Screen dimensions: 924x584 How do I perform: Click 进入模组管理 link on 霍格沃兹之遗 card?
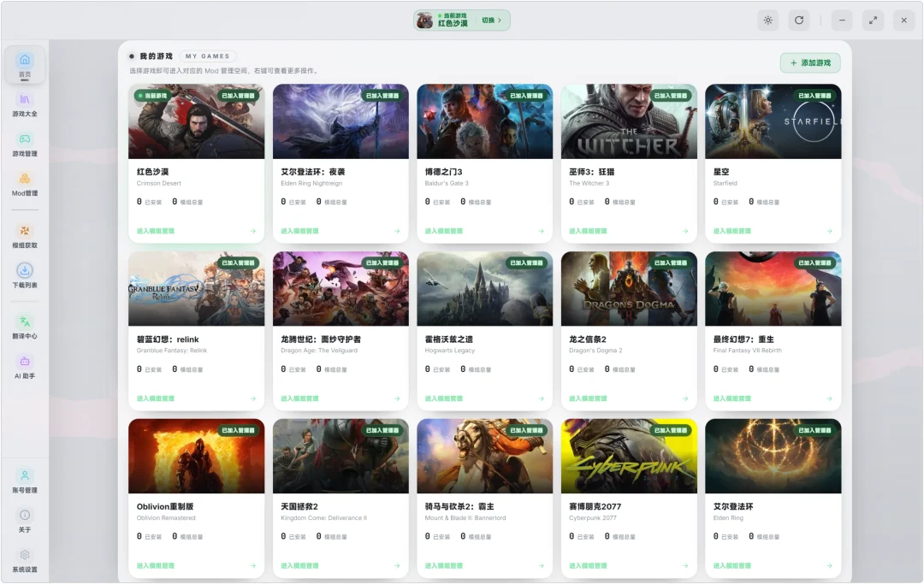[x=444, y=398]
